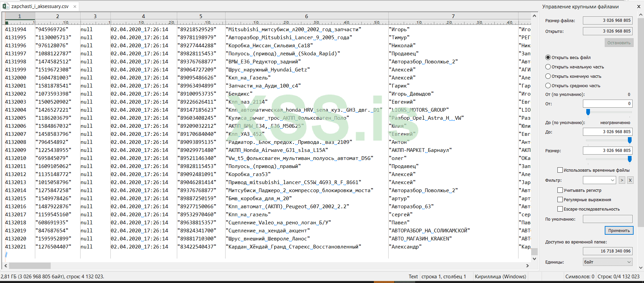Click 'Строк: 0/4 132 023' in status bar
Viewport: 644px width, 283px height.
click(618, 277)
